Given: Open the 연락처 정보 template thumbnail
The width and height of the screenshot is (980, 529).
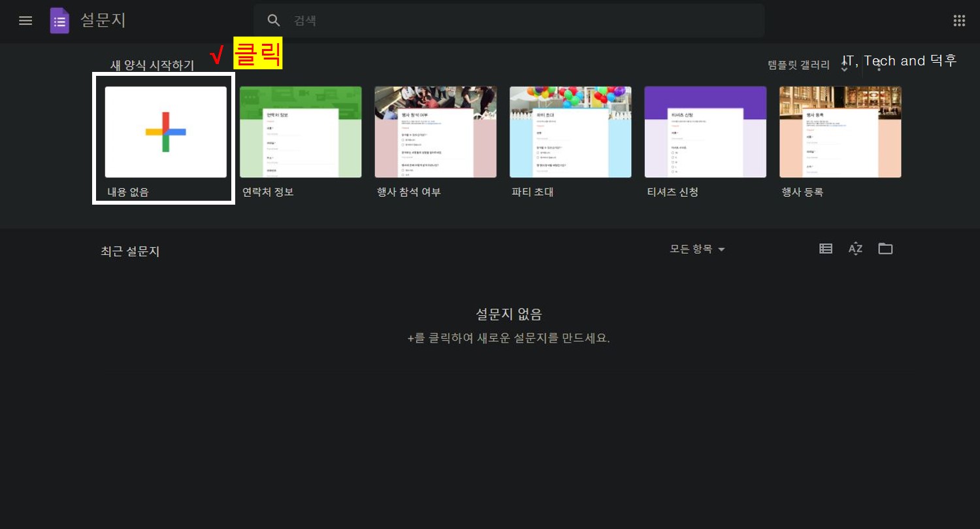Looking at the screenshot, I should click(301, 132).
